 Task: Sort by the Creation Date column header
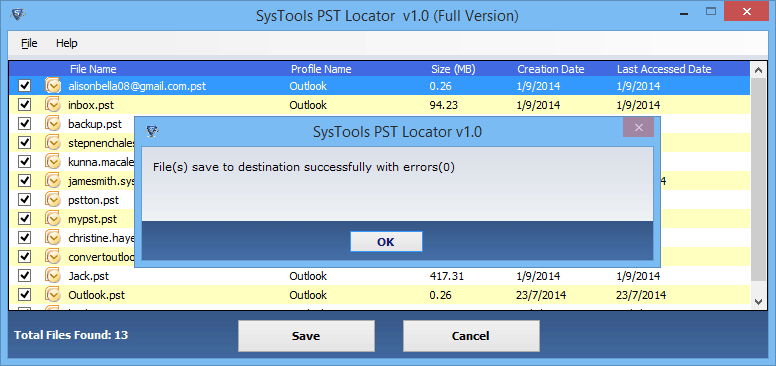(x=551, y=69)
